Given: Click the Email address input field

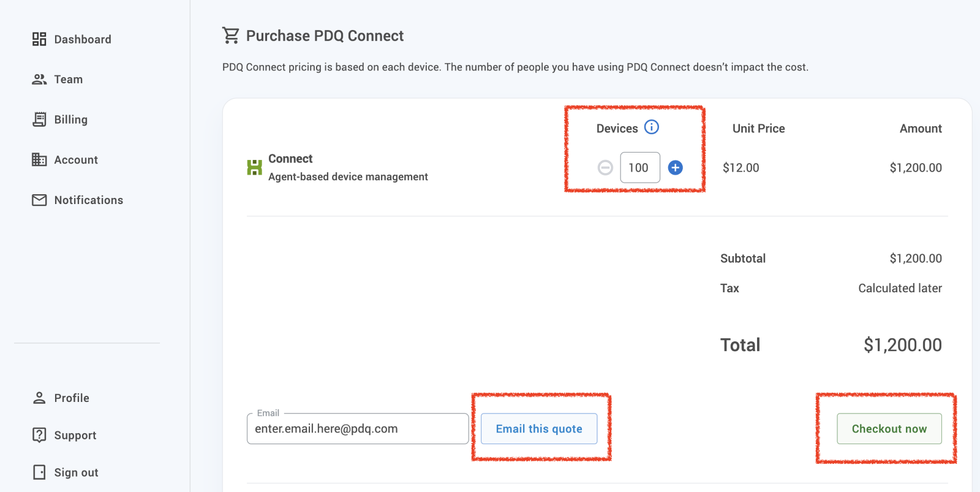Looking at the screenshot, I should 358,429.
